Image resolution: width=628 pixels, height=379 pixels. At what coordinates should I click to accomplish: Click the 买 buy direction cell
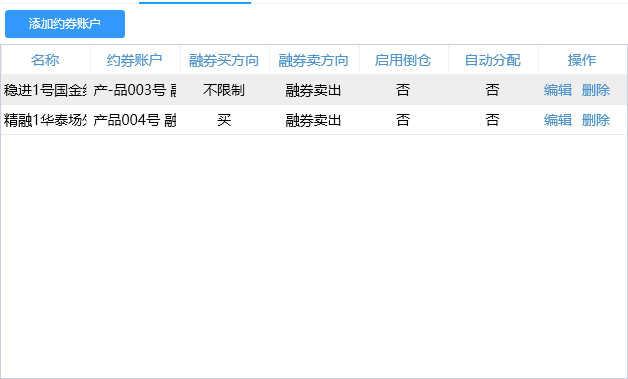(224, 120)
